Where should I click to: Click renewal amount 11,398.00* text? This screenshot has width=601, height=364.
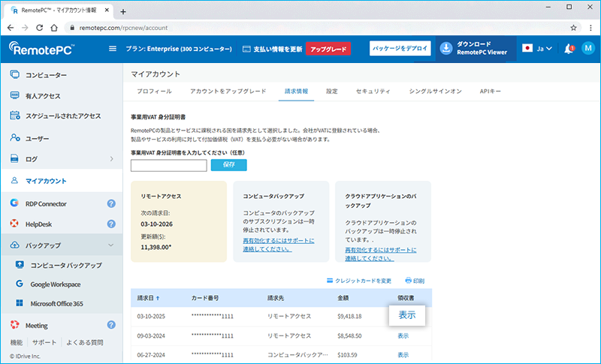pos(156,247)
